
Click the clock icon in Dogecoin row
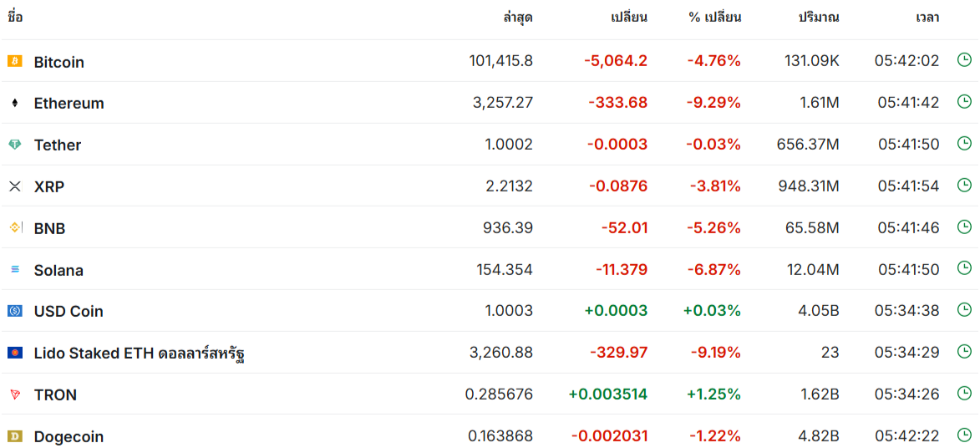coord(964,435)
